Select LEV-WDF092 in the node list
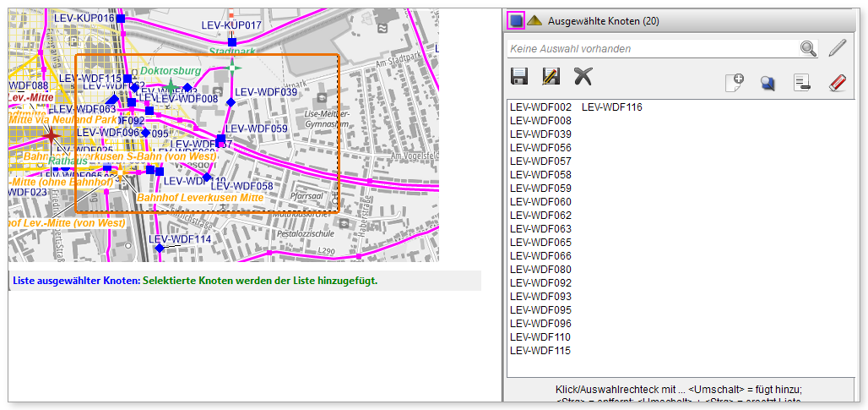Viewport: 868px width, 410px height. [540, 283]
